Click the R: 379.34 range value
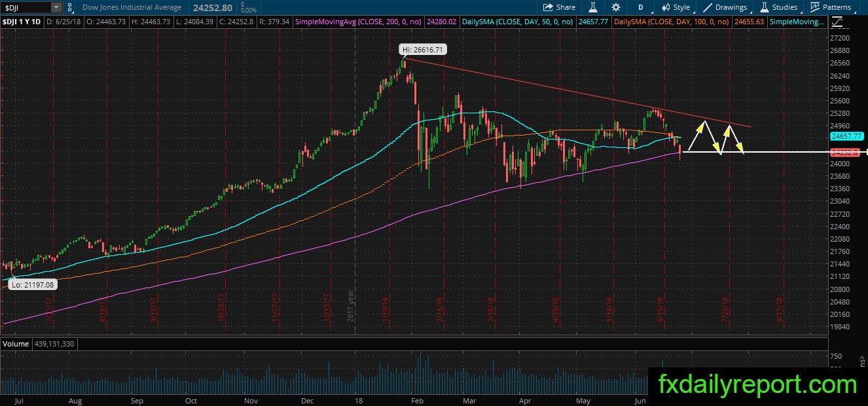The width and height of the screenshot is (868, 406). 276,22
